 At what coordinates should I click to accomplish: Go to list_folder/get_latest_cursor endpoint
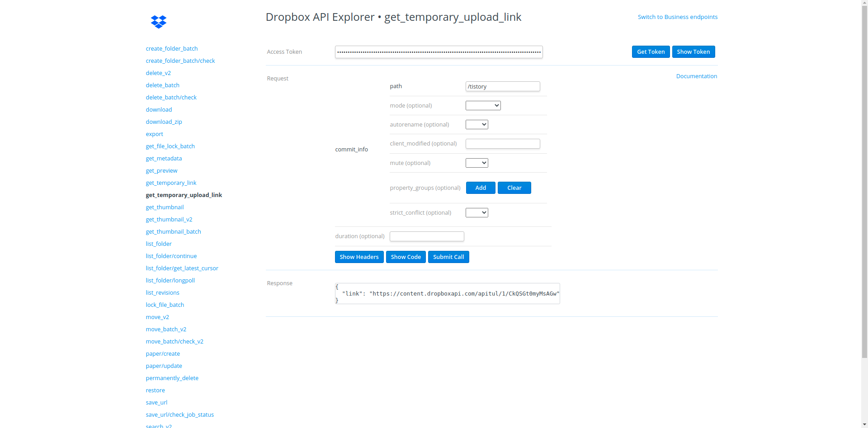click(182, 268)
